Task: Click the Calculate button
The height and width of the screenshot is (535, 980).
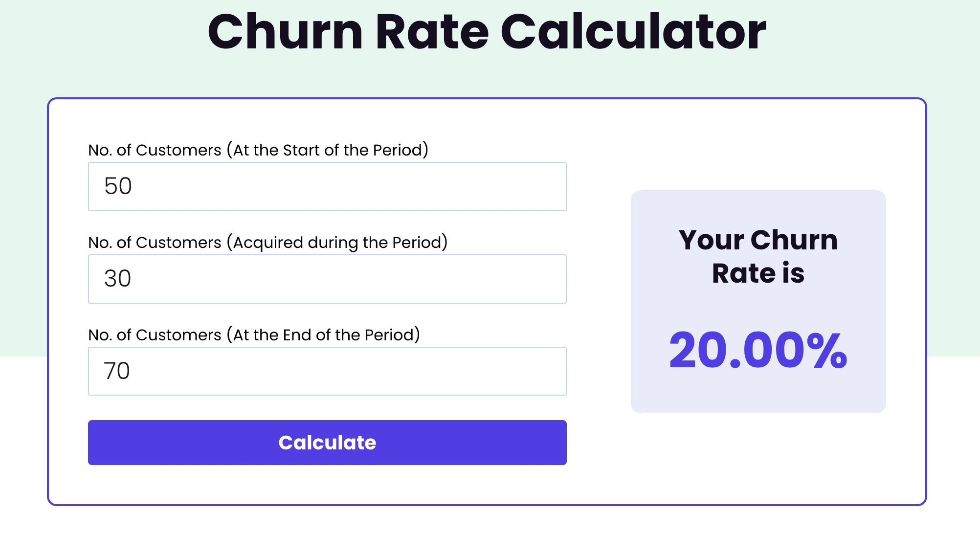Action: click(x=327, y=443)
